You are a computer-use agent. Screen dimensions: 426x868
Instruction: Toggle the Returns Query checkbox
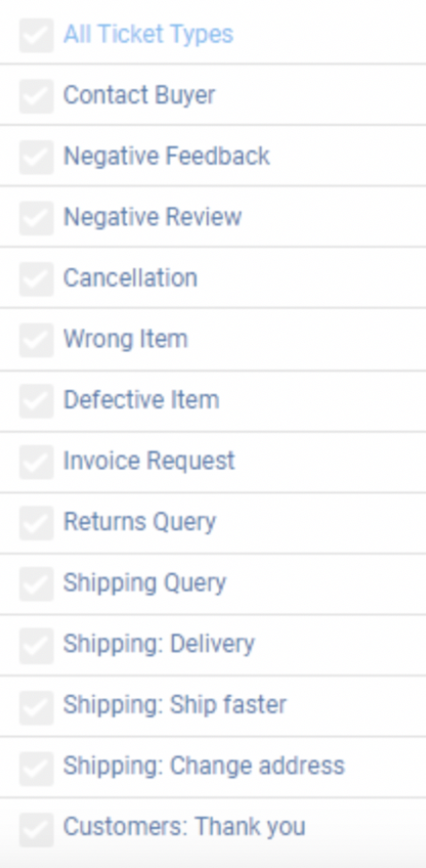pos(37,522)
